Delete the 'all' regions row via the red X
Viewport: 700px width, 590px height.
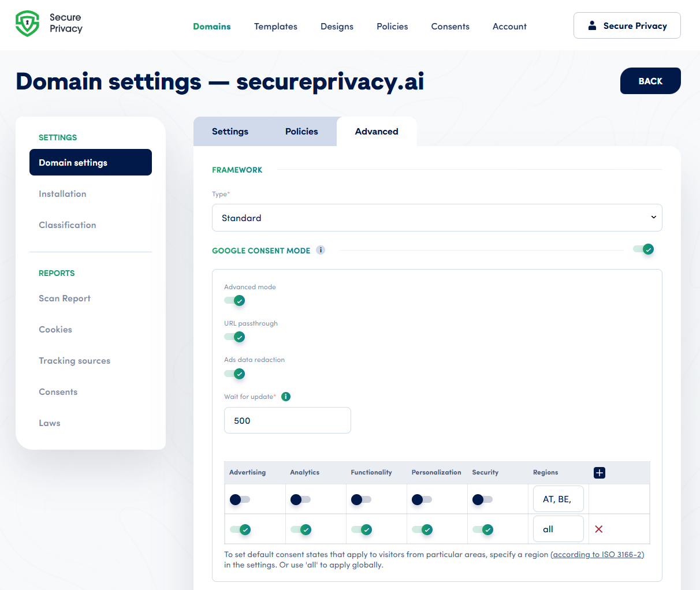click(x=599, y=528)
